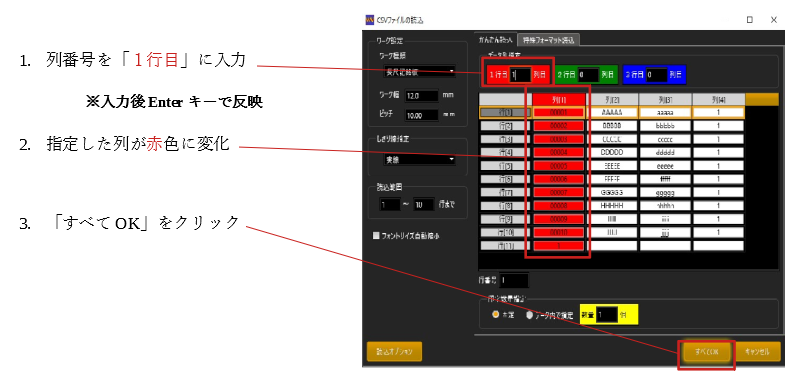Click the キャンセル button

(x=758, y=352)
